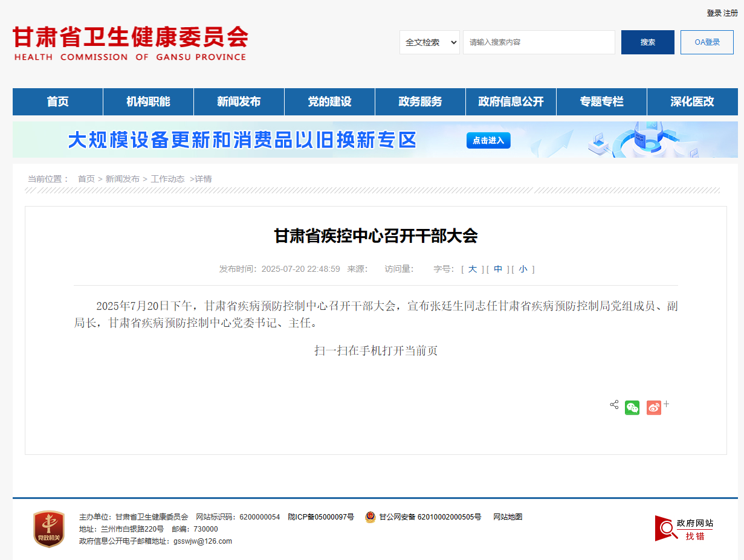Image resolution: width=744 pixels, height=560 pixels.
Task: Click the 陇ICP备05000097号 link in the footer
Action: click(321, 517)
